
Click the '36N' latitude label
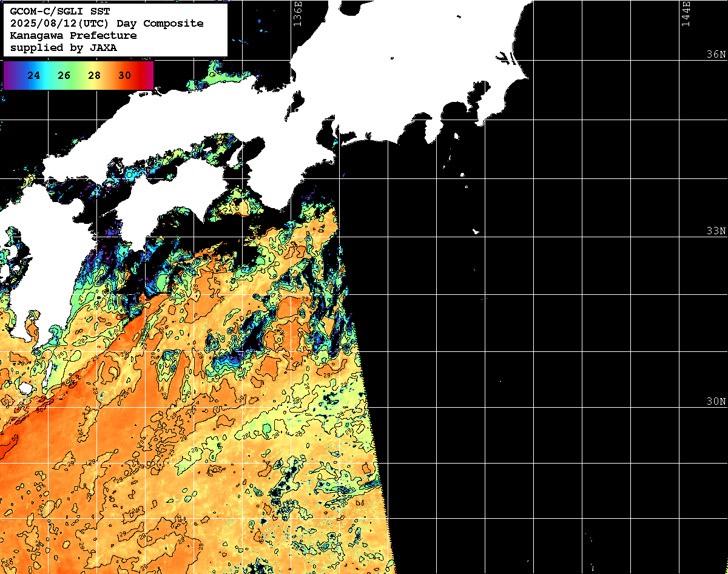pos(716,54)
